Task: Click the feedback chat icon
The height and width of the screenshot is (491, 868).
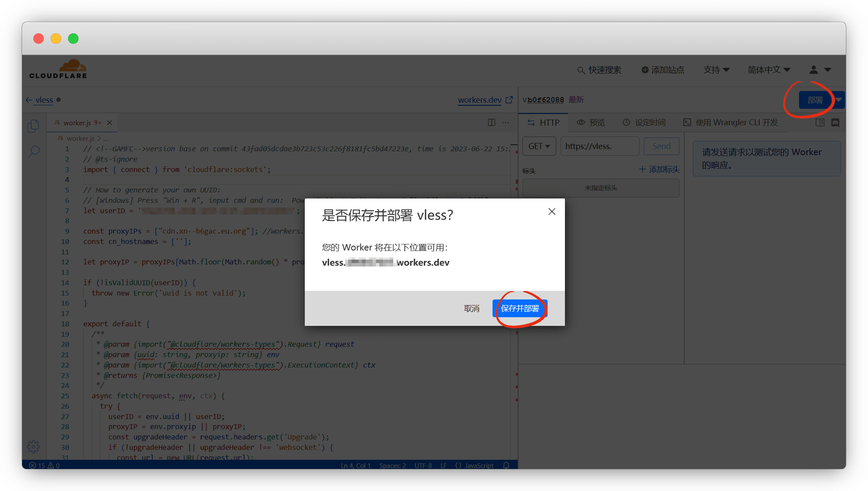Action: coord(835,123)
